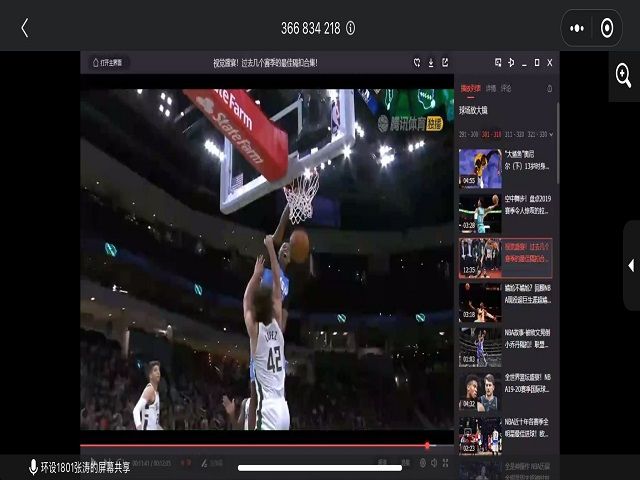Switch to the 评论 comments tab
This screenshot has height=480, width=640.
point(506,89)
